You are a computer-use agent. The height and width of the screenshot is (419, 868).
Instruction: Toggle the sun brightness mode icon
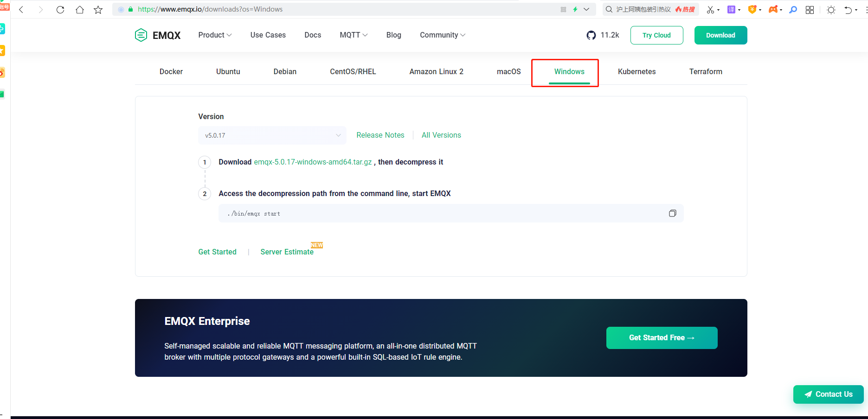[831, 10]
